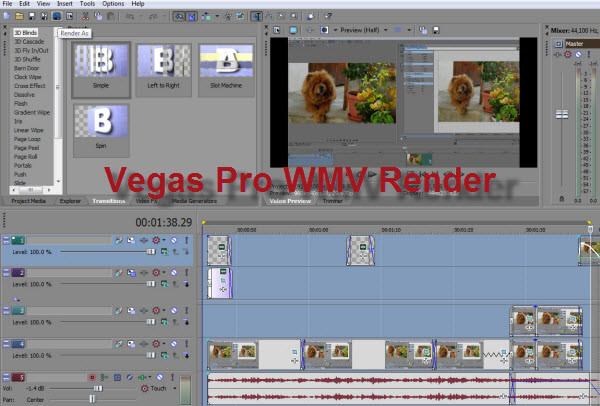
Task: Open automation settings dropdown on track 1
Action: click(164, 240)
